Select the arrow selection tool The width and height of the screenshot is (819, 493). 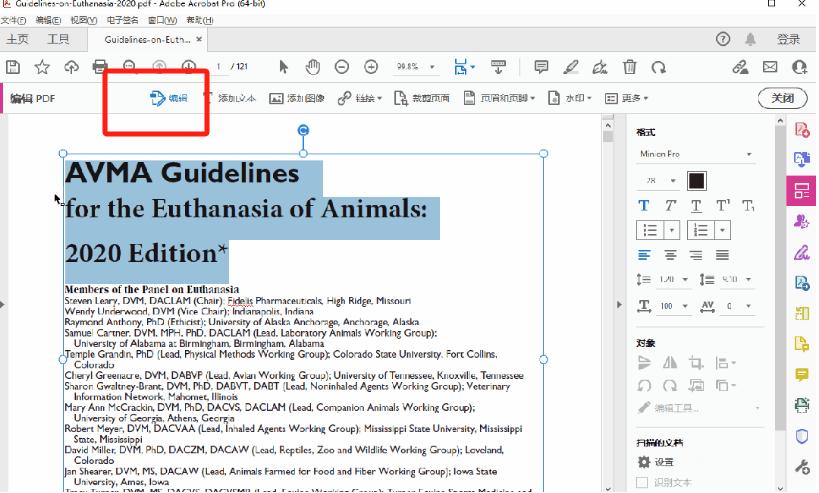284,67
